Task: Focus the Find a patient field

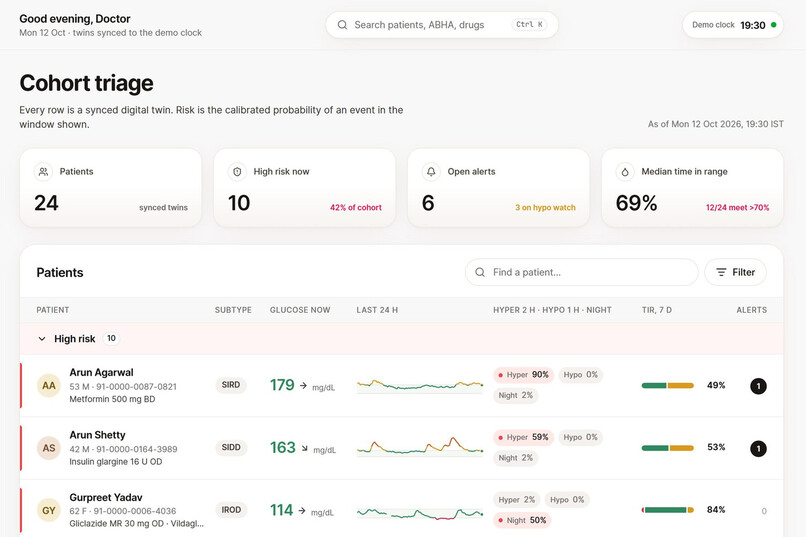Action: 581,272
